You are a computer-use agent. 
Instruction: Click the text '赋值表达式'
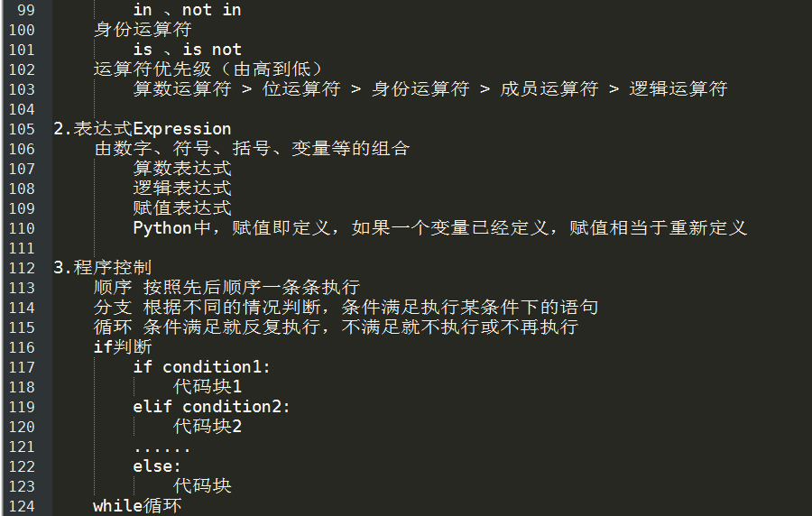[x=182, y=208]
